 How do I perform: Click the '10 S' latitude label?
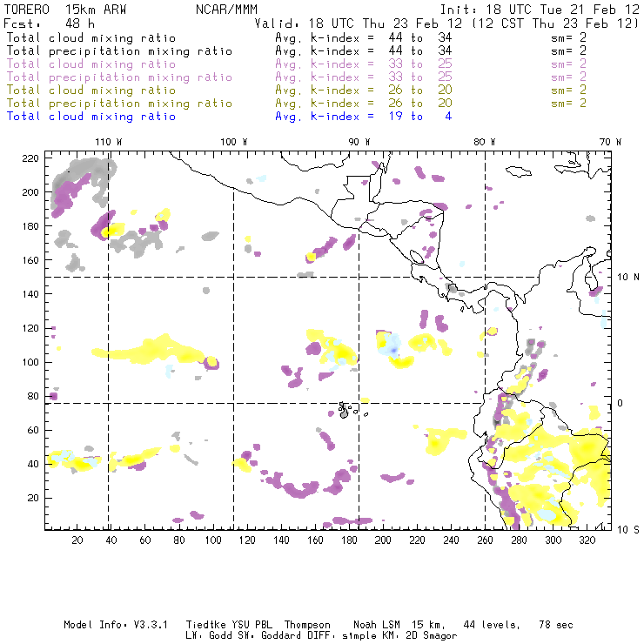tap(628, 530)
